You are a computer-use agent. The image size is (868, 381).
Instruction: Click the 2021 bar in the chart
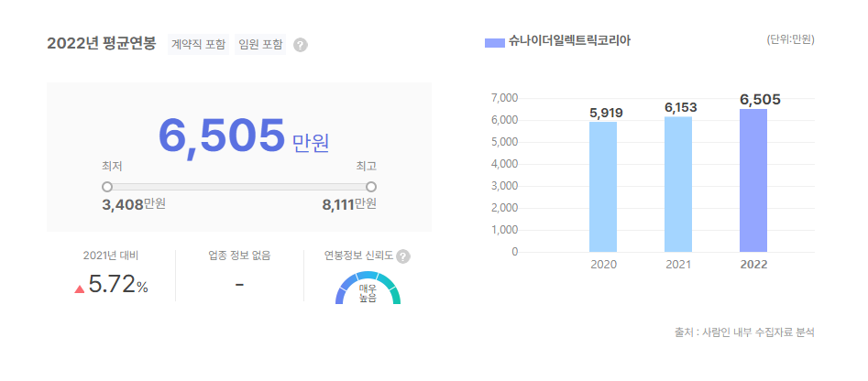[x=678, y=184]
